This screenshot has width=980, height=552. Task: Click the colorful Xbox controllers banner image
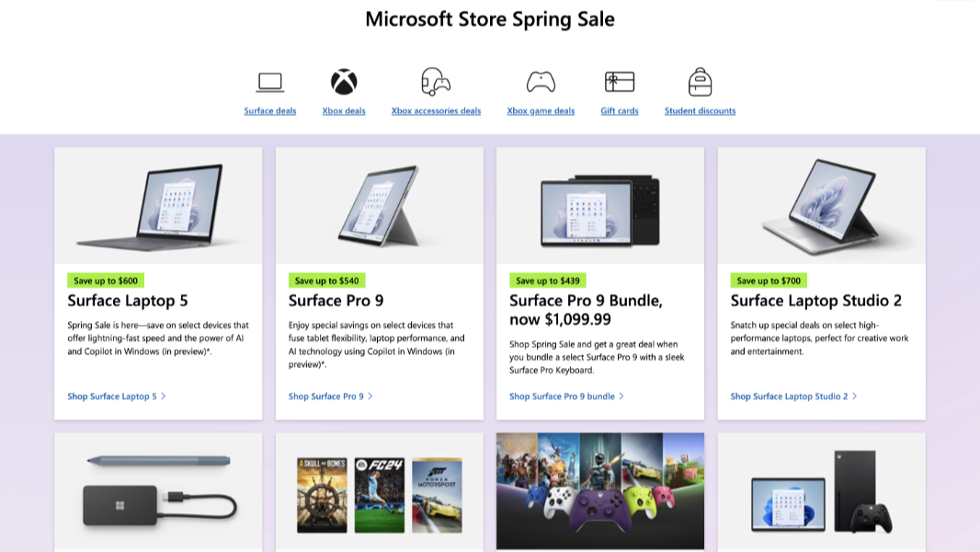[x=600, y=489]
